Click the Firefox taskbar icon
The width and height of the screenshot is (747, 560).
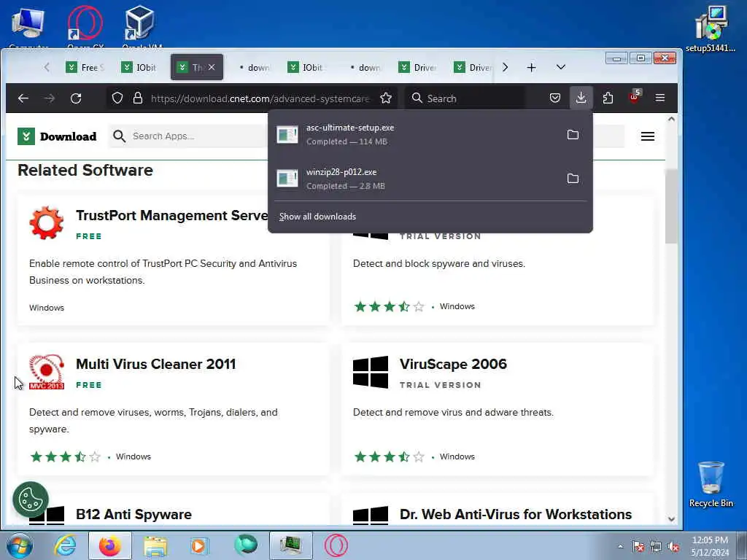109,545
